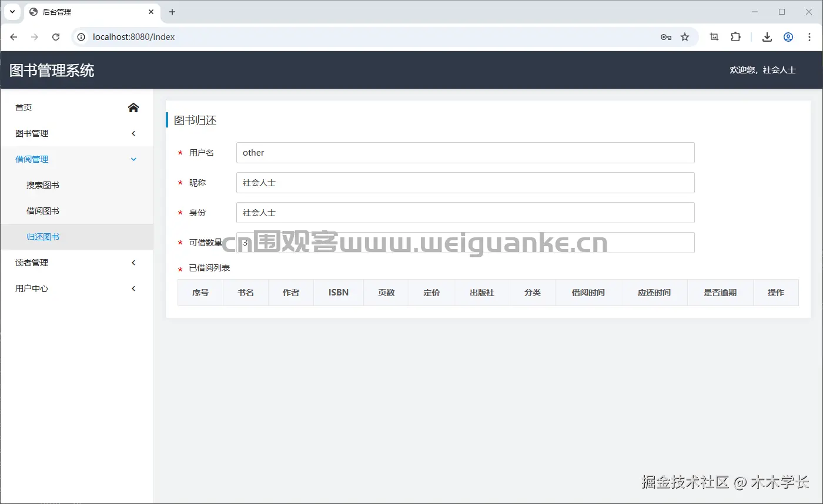Click the 操作 column header
The image size is (823, 504).
(x=776, y=293)
